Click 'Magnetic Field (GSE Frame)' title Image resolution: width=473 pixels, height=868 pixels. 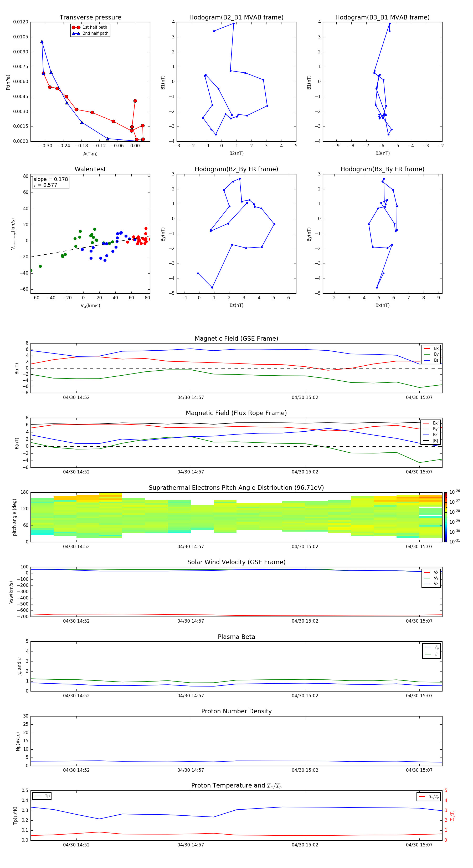coord(236,339)
